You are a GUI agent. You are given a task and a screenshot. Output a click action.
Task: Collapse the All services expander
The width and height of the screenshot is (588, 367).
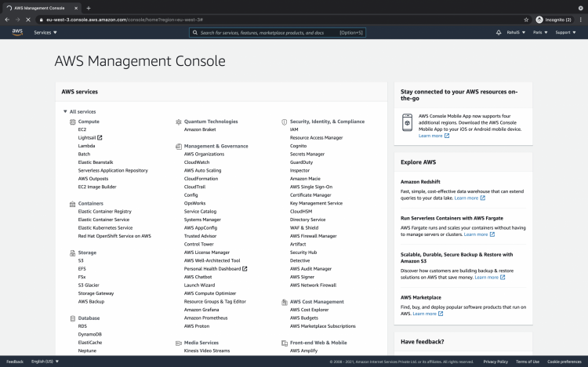coord(65,111)
